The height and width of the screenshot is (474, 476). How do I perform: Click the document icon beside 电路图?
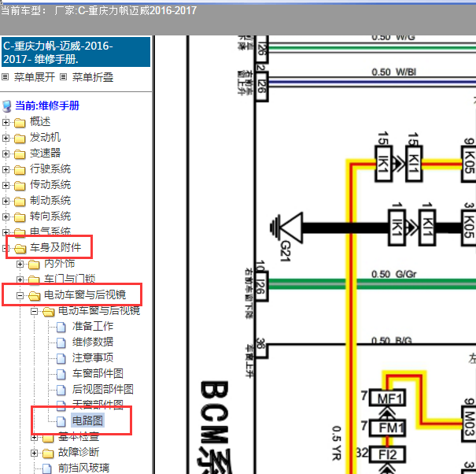(x=61, y=421)
